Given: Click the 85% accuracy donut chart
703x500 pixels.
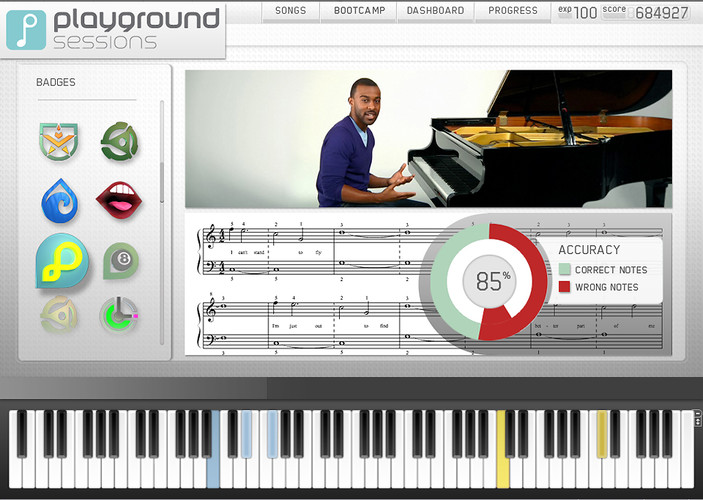Looking at the screenshot, I should tap(488, 282).
